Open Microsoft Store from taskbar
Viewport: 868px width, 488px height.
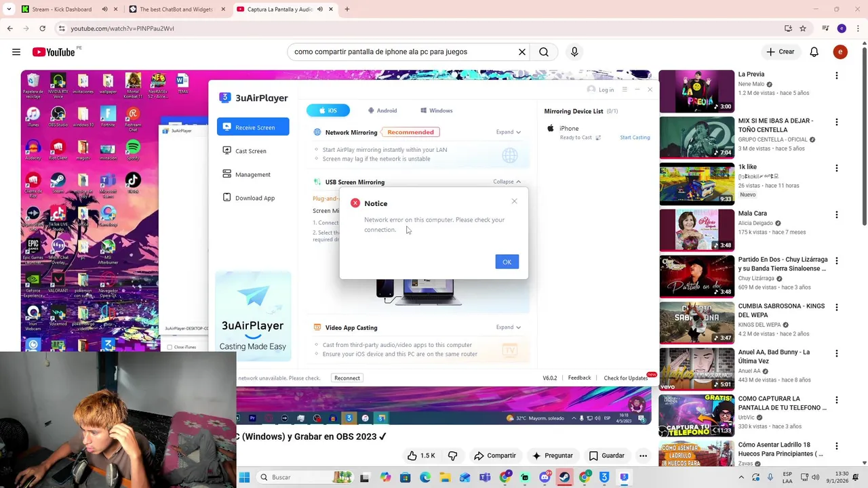406,477
